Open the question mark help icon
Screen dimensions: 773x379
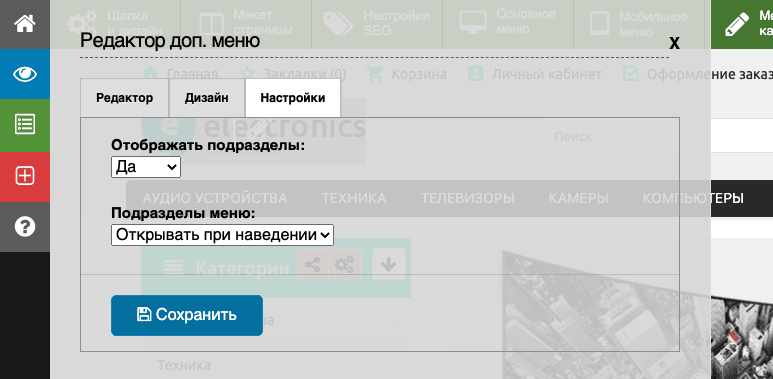[x=25, y=227]
